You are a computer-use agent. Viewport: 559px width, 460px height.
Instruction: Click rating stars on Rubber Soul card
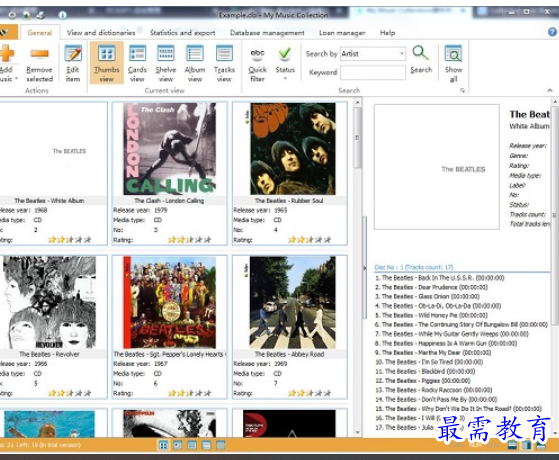click(309, 240)
